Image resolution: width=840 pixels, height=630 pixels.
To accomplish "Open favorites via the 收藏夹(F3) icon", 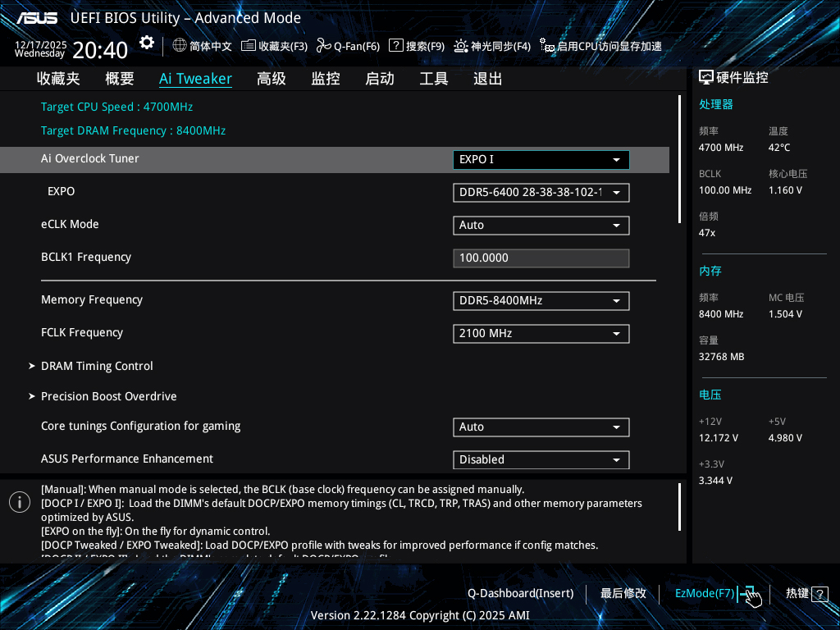I will pyautogui.click(x=247, y=46).
